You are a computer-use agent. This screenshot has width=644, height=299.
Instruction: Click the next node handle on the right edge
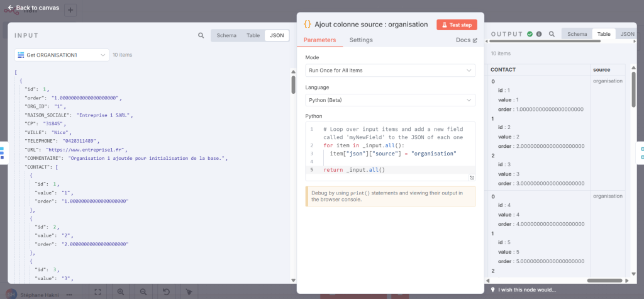tap(641, 152)
